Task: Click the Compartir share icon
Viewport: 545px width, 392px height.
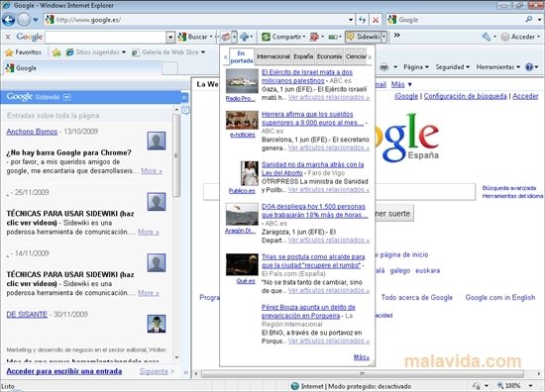Action: [266, 37]
